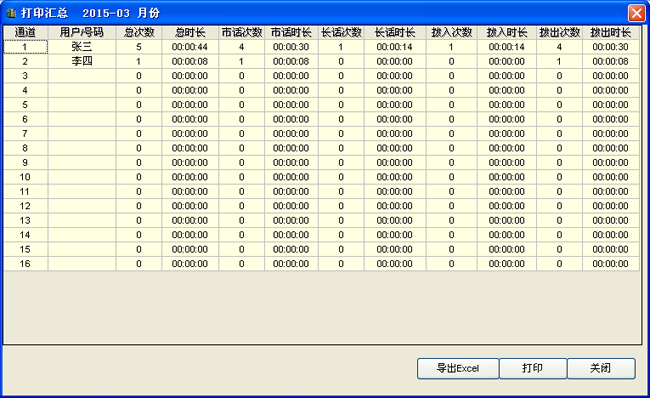Click 拨出时长 cell in channel 16 row
Viewport: 650px width, 398px height.
coord(611,264)
